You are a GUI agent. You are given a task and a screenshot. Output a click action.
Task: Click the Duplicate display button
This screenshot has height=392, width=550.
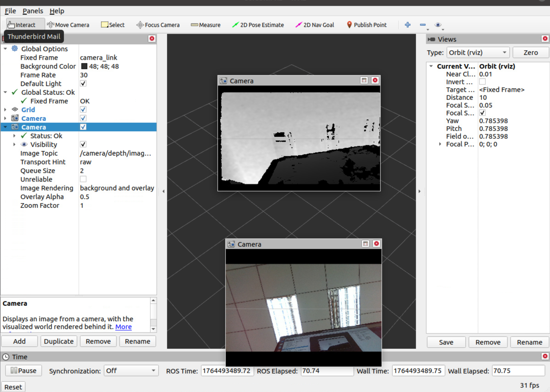pos(59,341)
